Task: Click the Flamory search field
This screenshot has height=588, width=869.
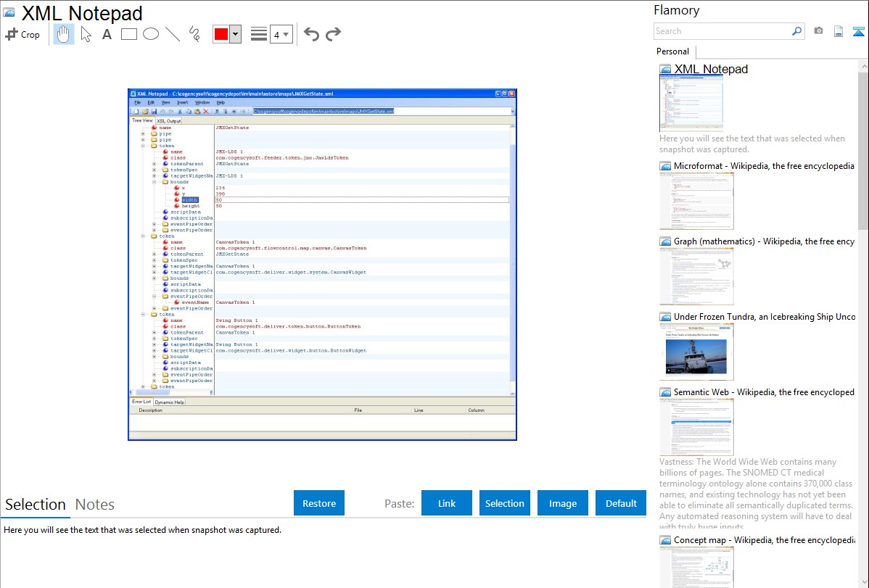Action: tap(722, 31)
